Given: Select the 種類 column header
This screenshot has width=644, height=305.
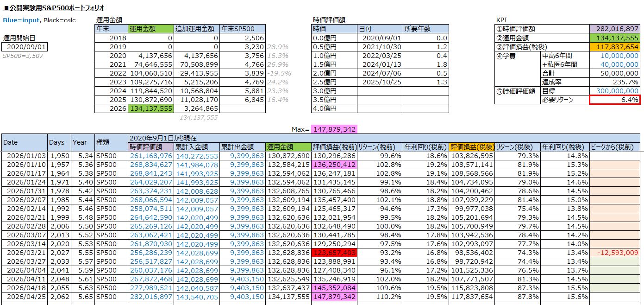Looking at the screenshot, I should pyautogui.click(x=110, y=142).
